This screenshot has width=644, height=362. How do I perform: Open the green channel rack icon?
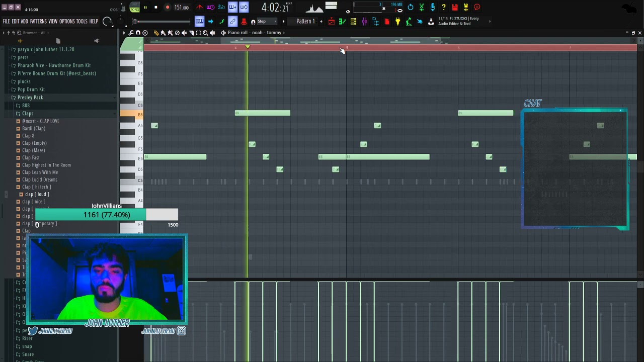click(343, 22)
